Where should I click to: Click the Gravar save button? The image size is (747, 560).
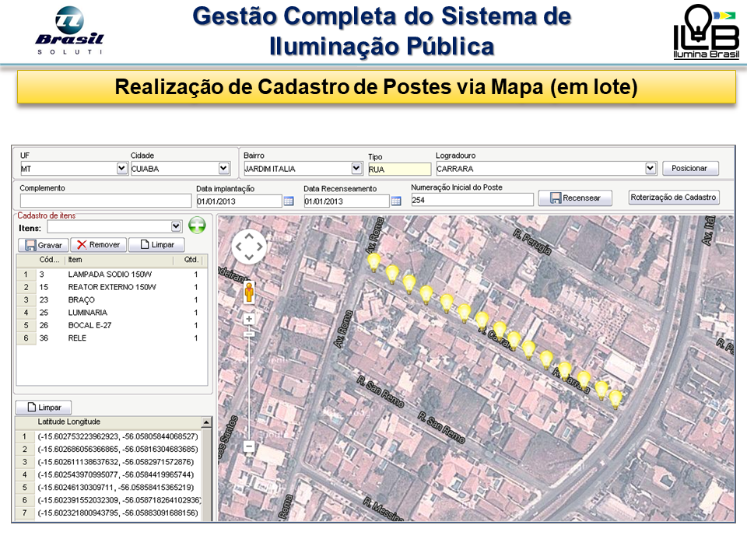point(43,245)
